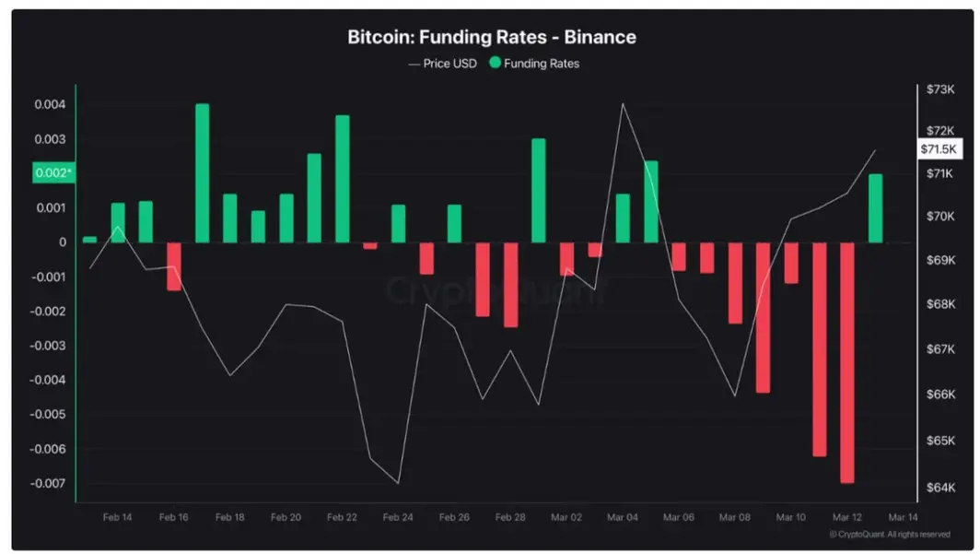Select the last green bar near Mar 13
Image resolution: width=980 pixels, height=554 pixels.
pyautogui.click(x=875, y=208)
